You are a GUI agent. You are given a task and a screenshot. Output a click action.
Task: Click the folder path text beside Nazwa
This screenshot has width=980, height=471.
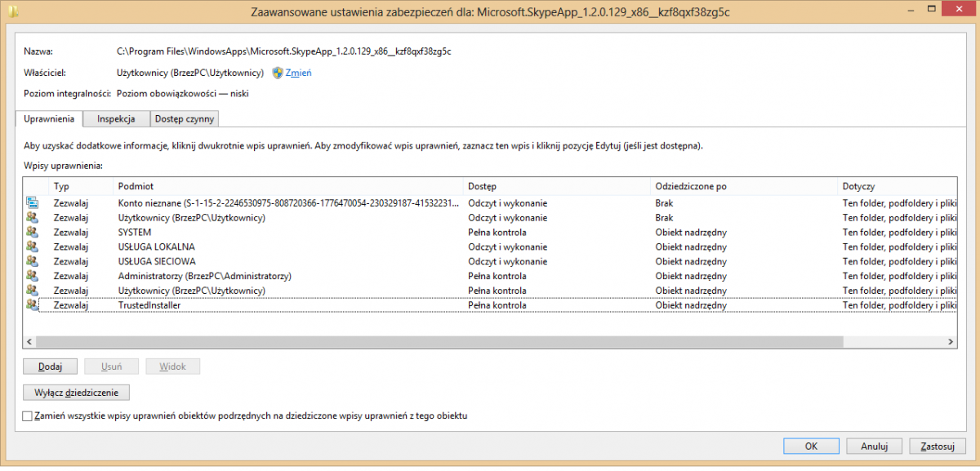click(x=284, y=51)
